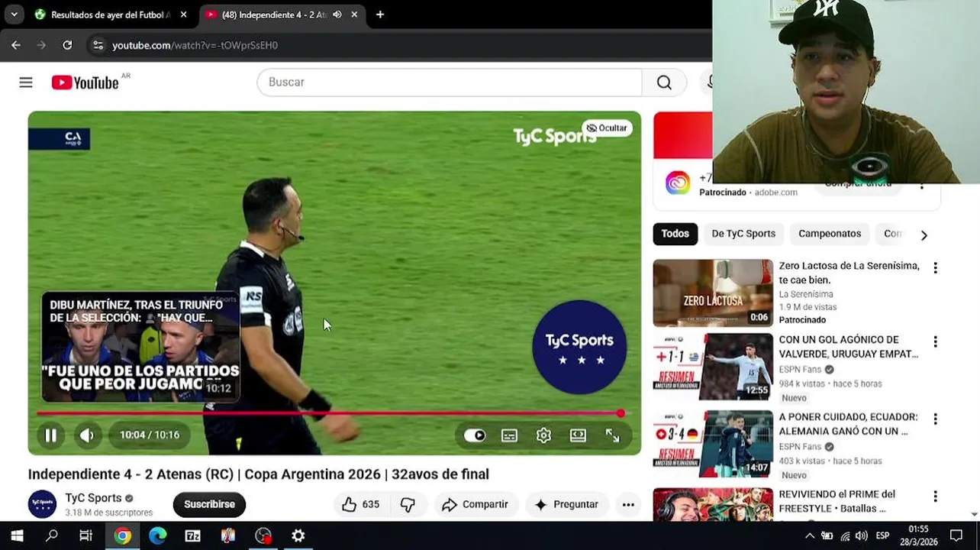Select the Todos filter chip
Viewport: 980px width, 550px height.
[x=675, y=234]
